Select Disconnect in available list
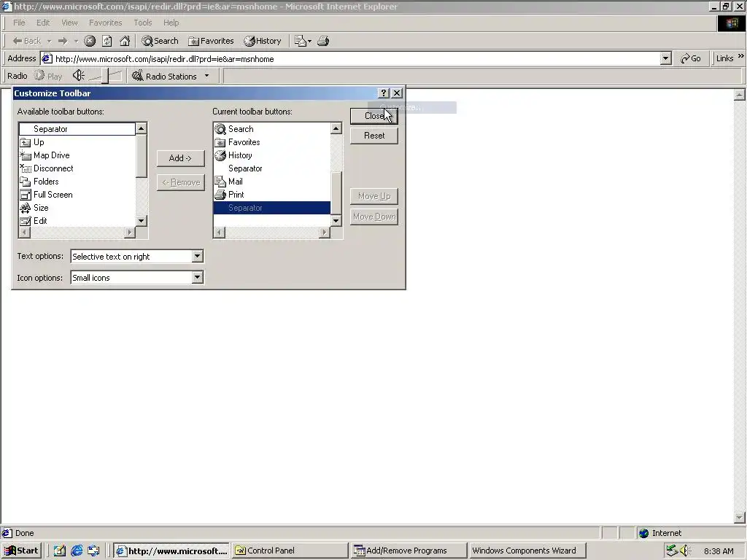747x560 pixels. pos(77,168)
